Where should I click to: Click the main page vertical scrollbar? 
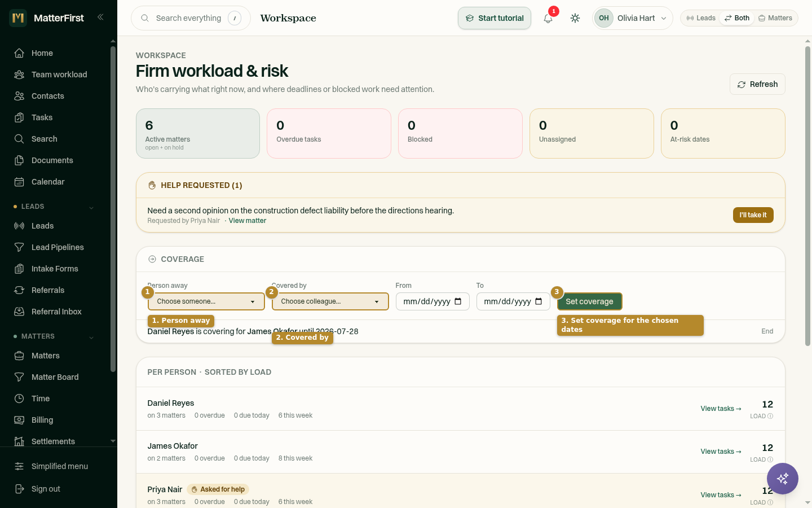(x=807, y=196)
